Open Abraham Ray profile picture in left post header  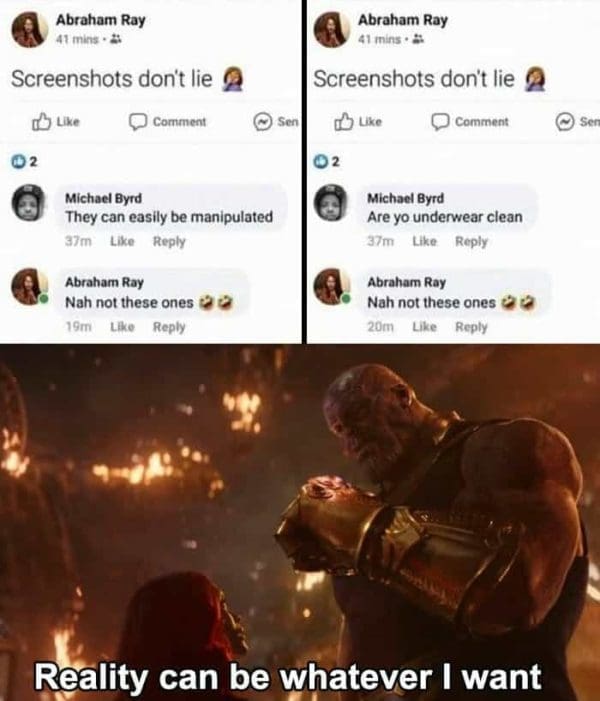click(x=30, y=30)
